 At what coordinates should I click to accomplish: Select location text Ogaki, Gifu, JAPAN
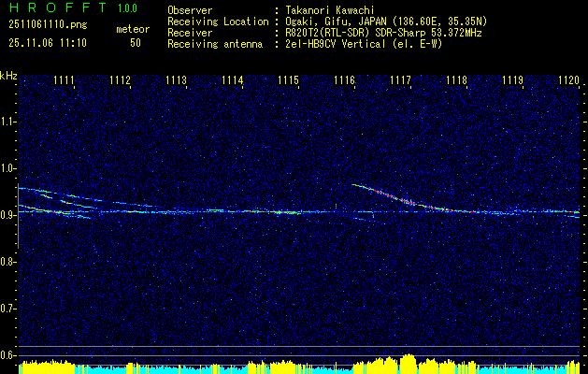click(x=336, y=22)
